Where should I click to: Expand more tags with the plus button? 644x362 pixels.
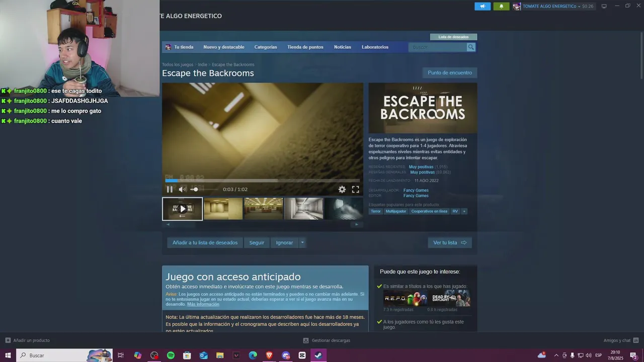click(x=464, y=211)
